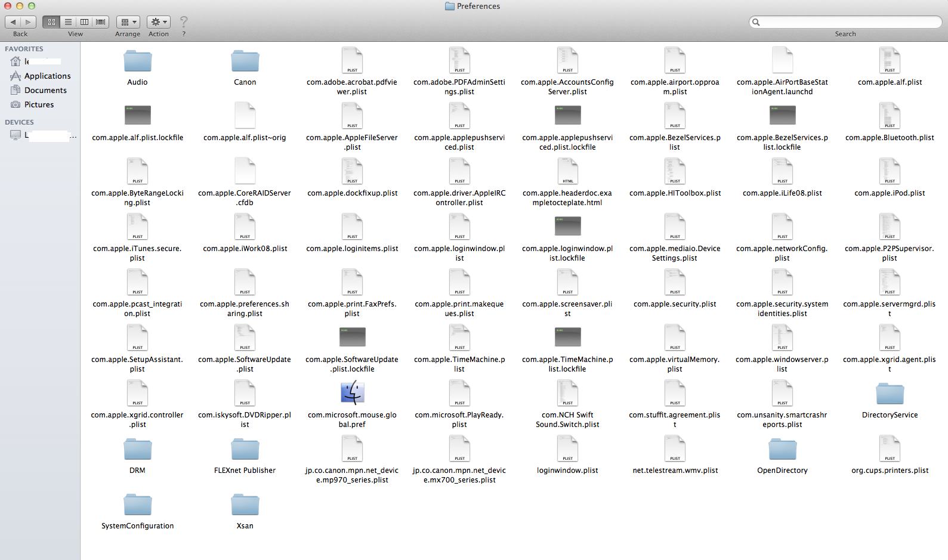Select org.cups.printers.plist icon
948x560 pixels.
[x=890, y=448]
